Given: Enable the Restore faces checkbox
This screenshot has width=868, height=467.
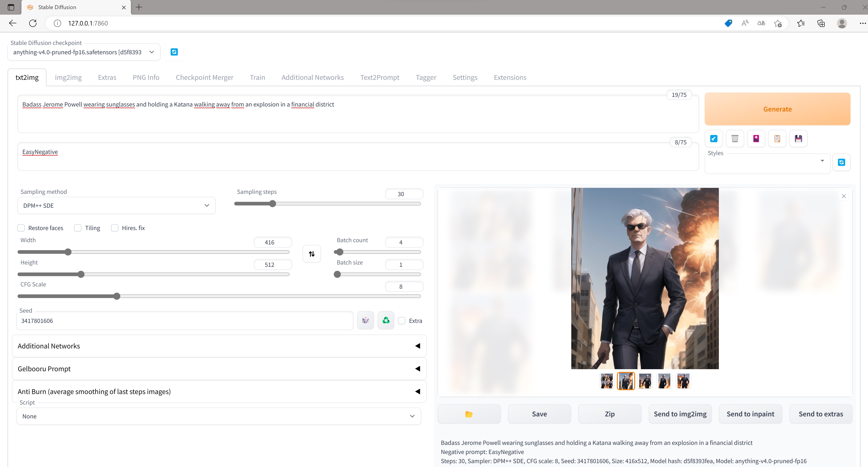Looking at the screenshot, I should [21, 228].
